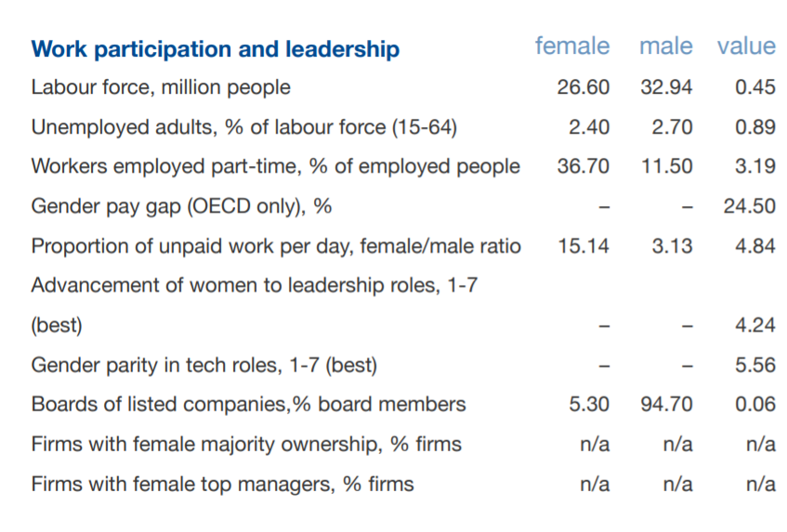Select the 'male' column header
This screenshot has width=787, height=532.
tap(665, 46)
